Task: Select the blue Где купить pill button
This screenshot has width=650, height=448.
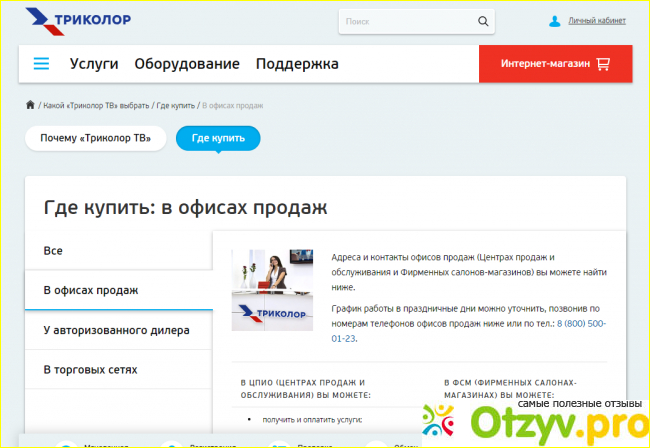Action: click(x=217, y=139)
